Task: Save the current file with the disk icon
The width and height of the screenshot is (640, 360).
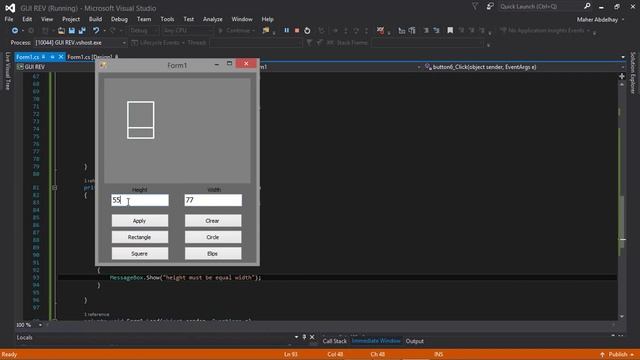Action: point(72,31)
